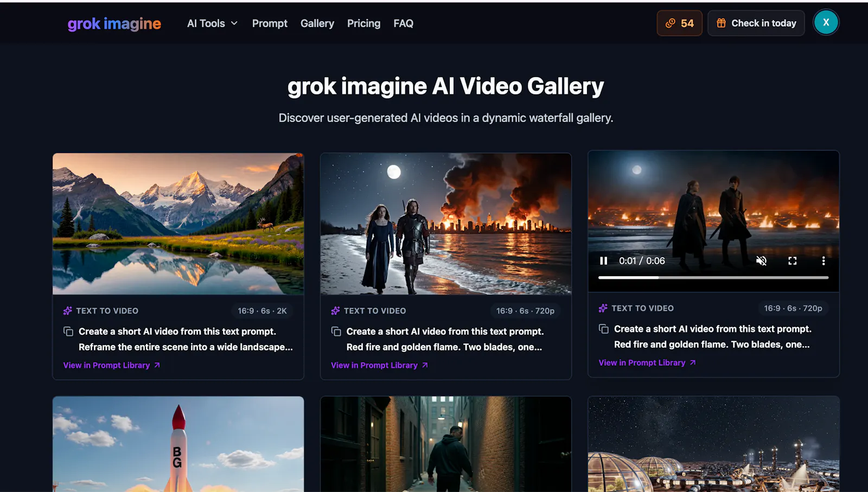
Task: Open the couple on beach burning city thumbnail
Action: (x=446, y=223)
